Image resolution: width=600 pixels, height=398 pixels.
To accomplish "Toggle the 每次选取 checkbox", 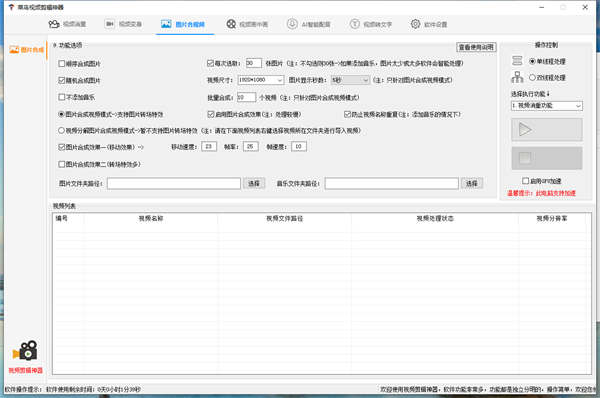I will [x=210, y=63].
